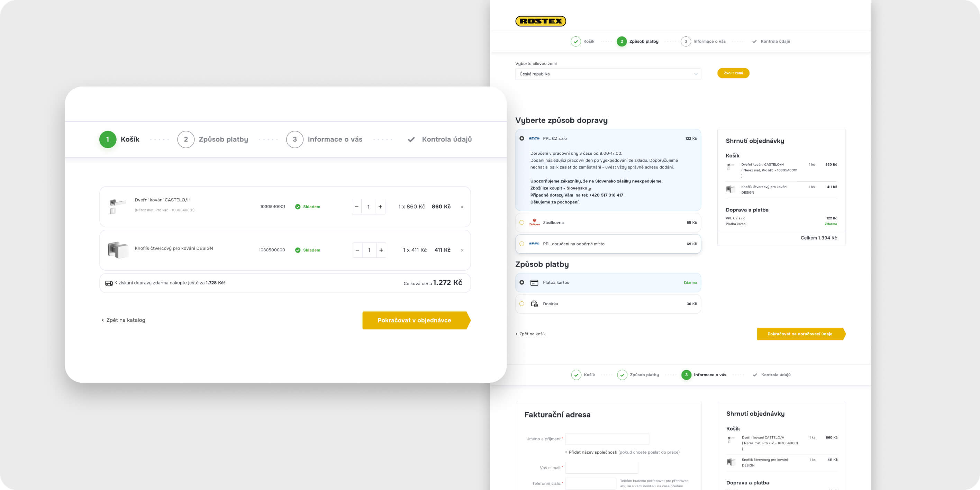Viewport: 980px width, 490px height.
Task: Remove Knoflík čtvercový item from cart
Action: click(x=462, y=250)
